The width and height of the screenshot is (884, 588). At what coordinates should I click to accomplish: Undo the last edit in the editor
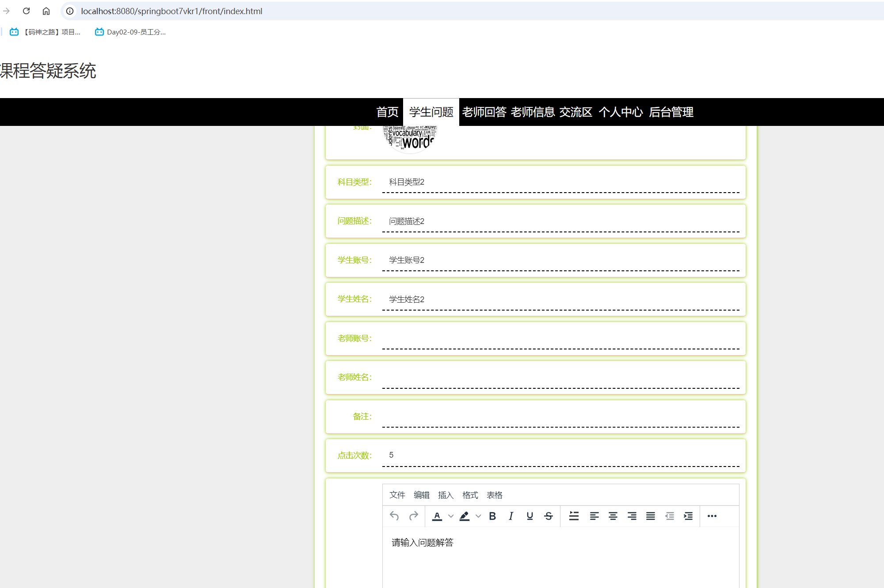[x=394, y=516]
